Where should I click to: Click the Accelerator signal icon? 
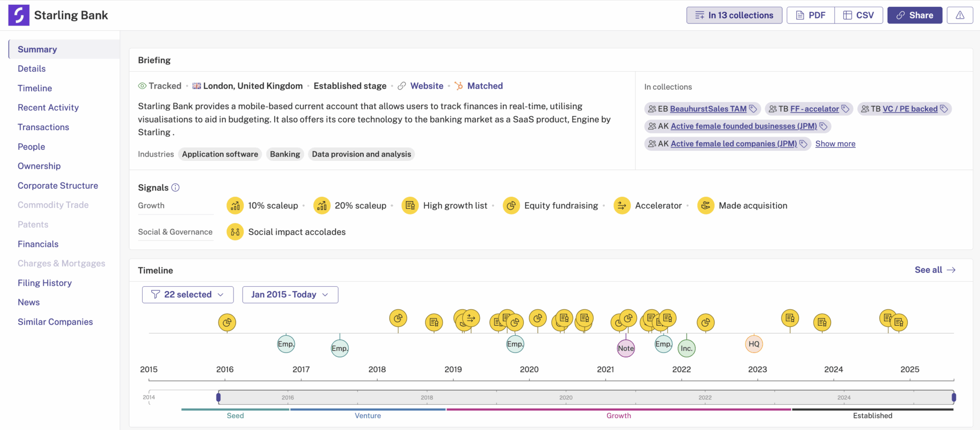[x=622, y=206]
